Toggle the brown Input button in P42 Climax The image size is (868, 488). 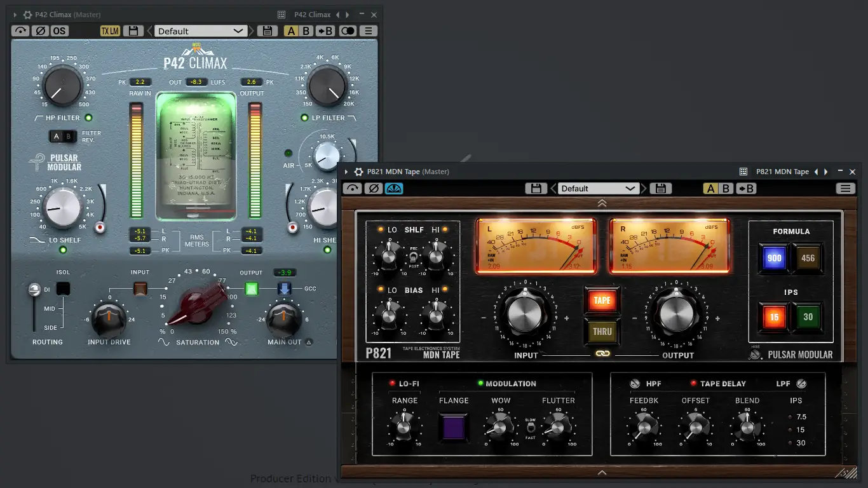[140, 289]
